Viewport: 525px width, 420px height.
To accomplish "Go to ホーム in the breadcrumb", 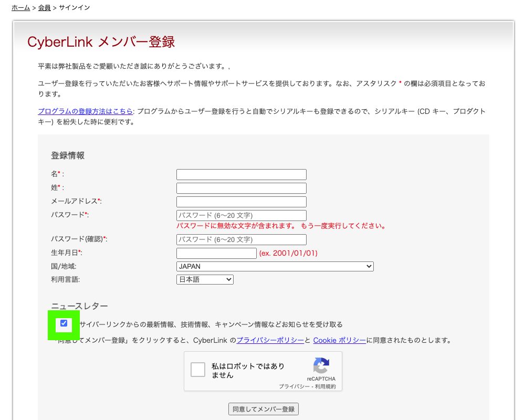I will (x=21, y=7).
